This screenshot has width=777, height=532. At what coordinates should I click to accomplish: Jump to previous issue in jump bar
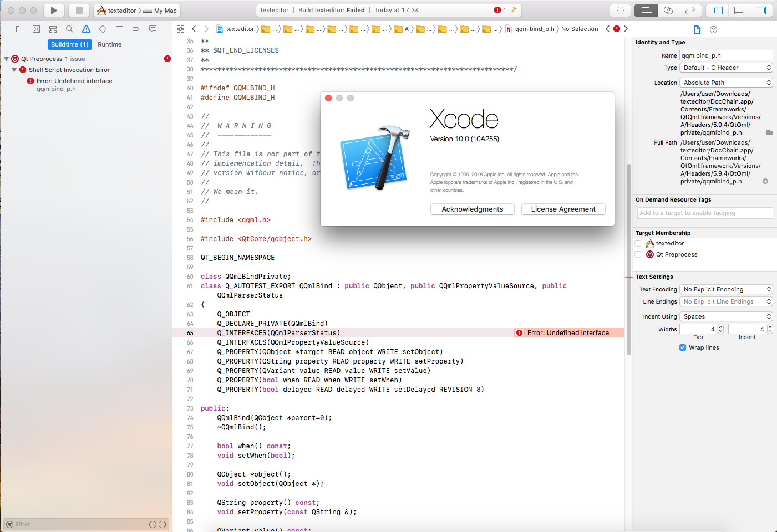tap(608, 29)
